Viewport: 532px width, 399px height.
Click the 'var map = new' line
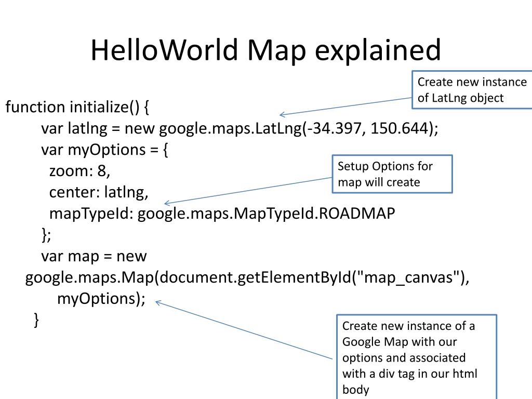pyautogui.click(x=94, y=256)
